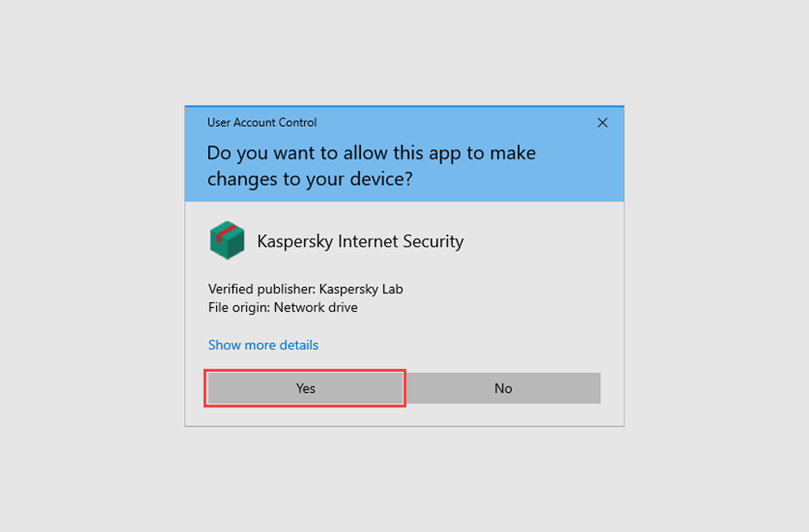
Task: Select the Kaspersky Internet Security app name
Action: point(360,241)
